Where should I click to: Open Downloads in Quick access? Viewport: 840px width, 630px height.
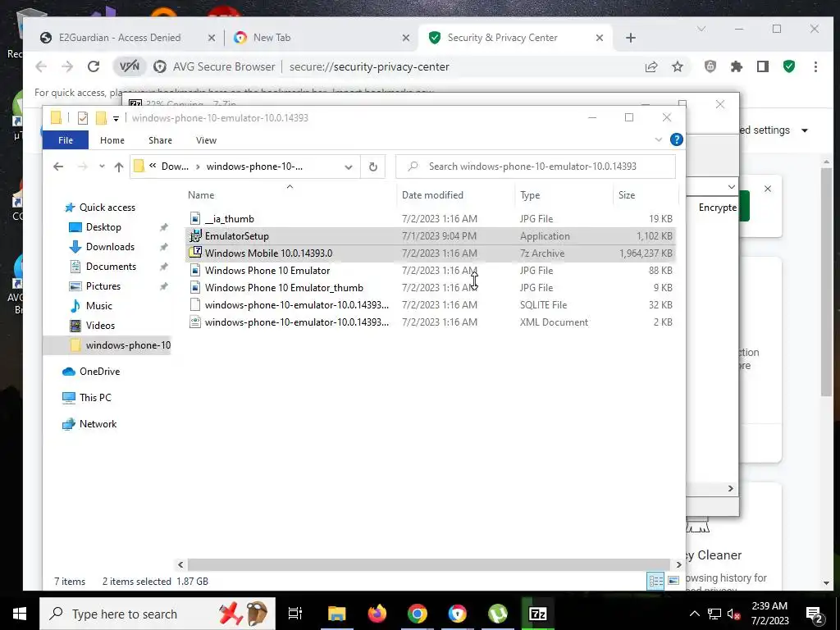(x=110, y=247)
